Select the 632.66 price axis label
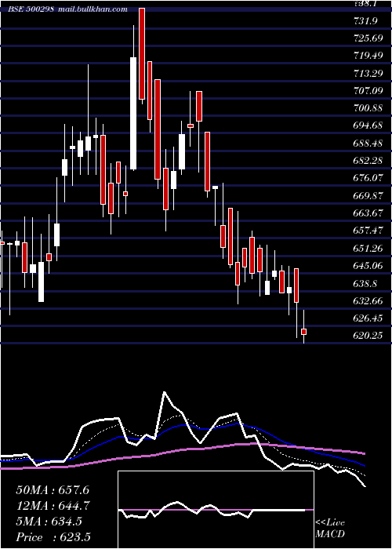The image size is (392, 549). [x=368, y=300]
